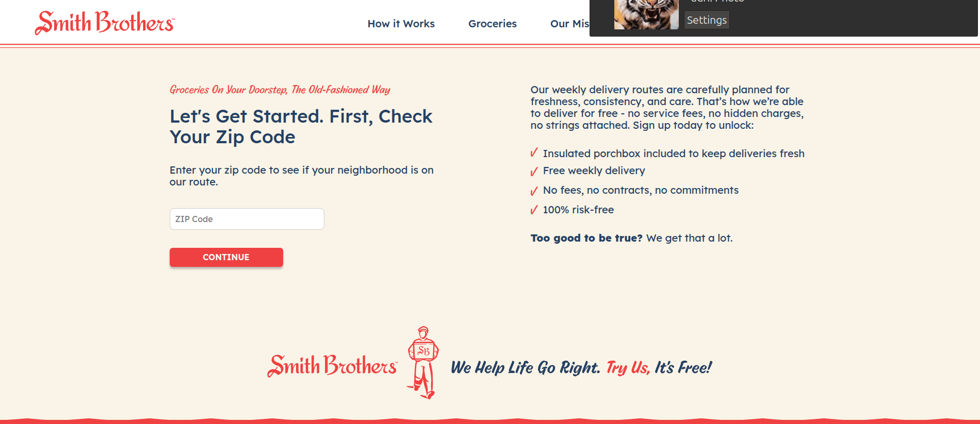Open the tiger photo thumbnail in notification
Image resolution: width=980 pixels, height=424 pixels.
[646, 14]
